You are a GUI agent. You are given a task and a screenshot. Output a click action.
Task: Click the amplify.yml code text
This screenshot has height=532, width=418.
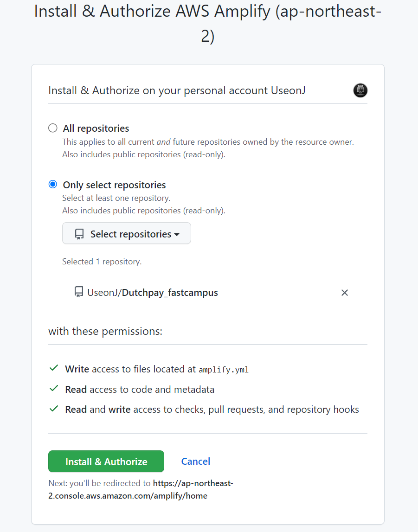(x=224, y=370)
